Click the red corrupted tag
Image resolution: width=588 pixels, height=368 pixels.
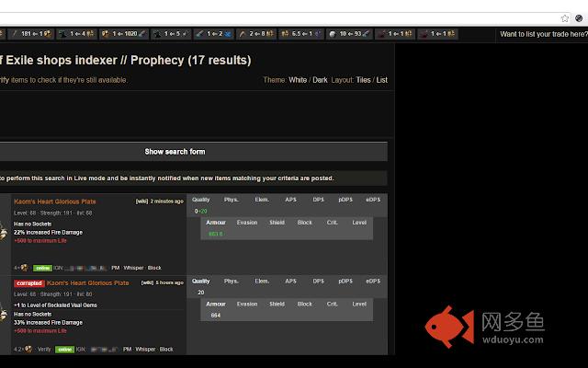(29, 283)
